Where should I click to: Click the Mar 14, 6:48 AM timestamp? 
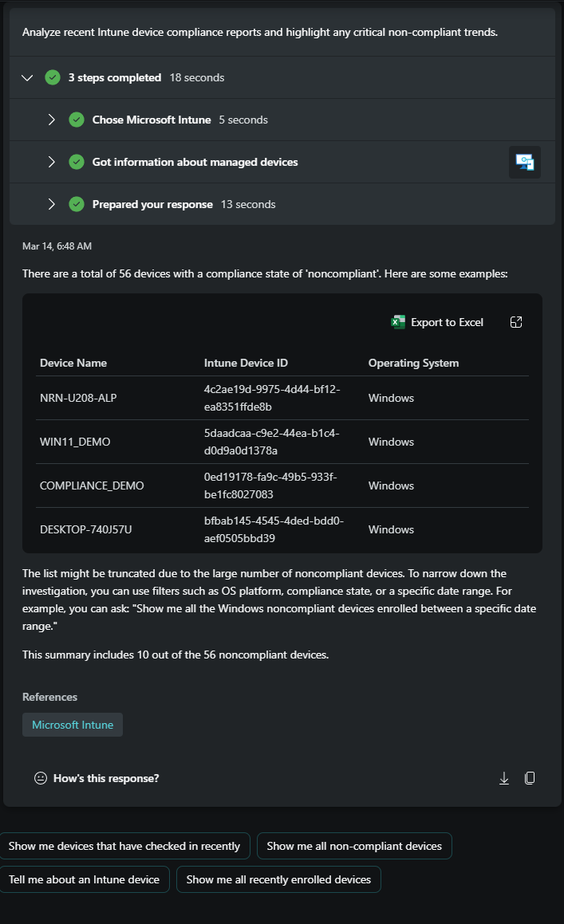57,246
